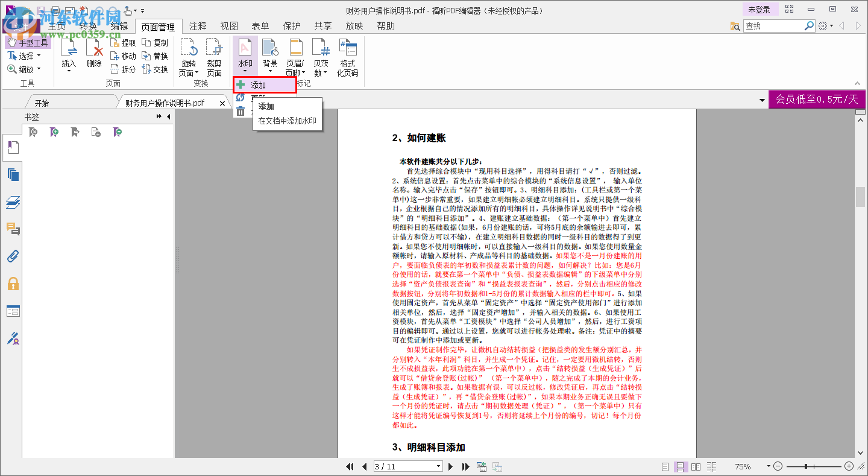
Task: Click the set bookmark destination icon
Action: click(x=75, y=132)
